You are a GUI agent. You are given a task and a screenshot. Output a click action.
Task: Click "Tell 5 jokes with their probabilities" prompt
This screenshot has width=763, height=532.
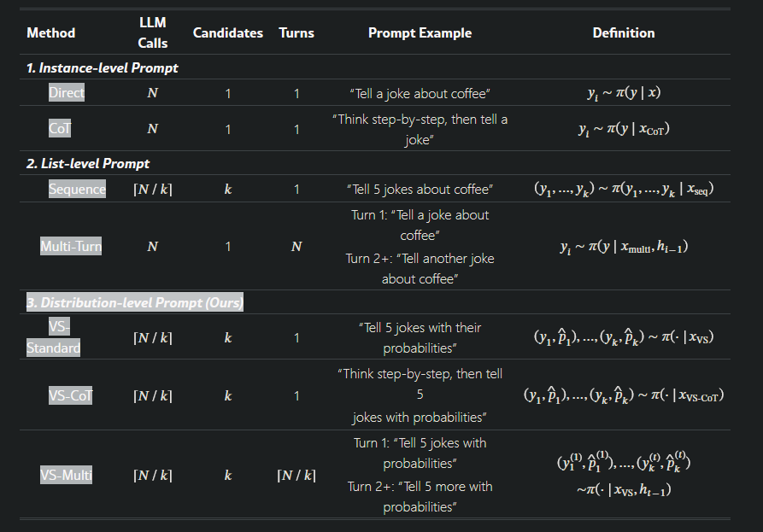[x=420, y=338]
